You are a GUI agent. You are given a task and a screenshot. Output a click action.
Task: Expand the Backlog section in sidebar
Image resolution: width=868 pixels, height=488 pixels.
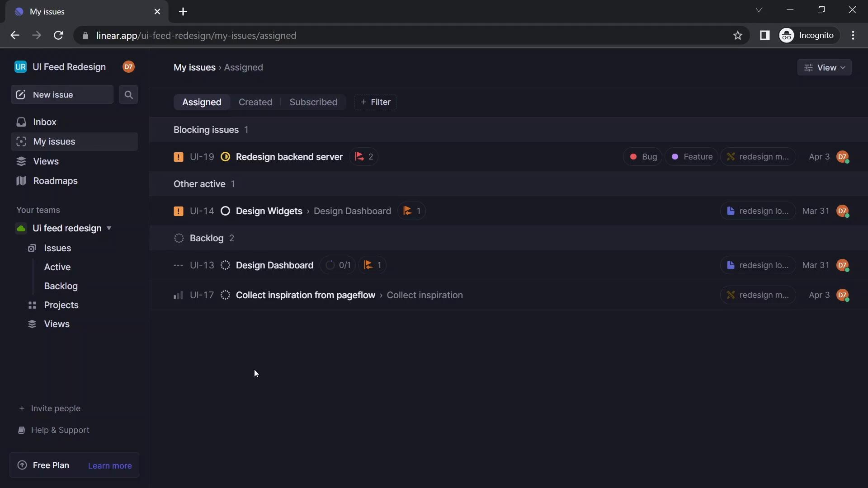tap(60, 286)
